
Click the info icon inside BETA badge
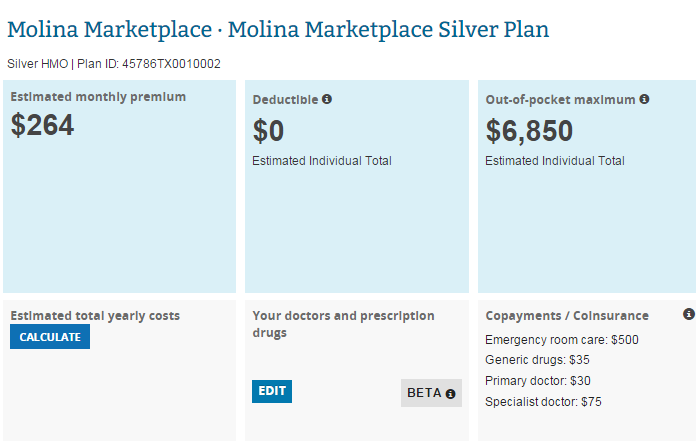(x=451, y=394)
